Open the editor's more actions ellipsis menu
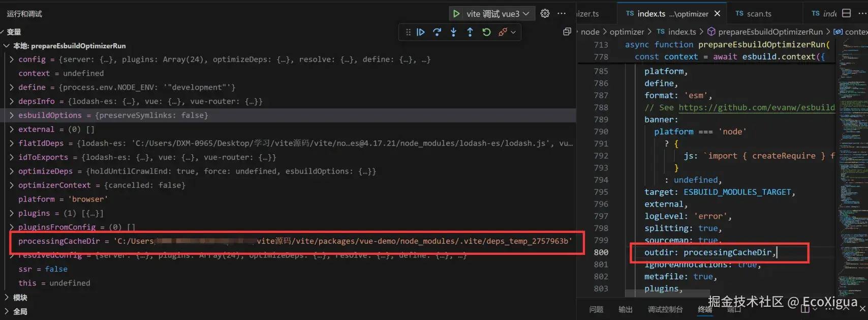 (862, 13)
